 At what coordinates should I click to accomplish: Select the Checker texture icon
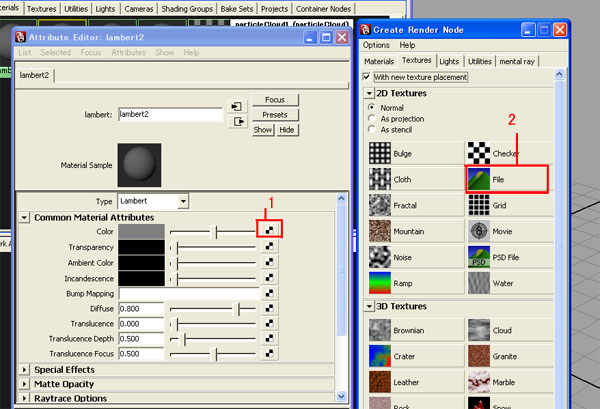pos(480,153)
